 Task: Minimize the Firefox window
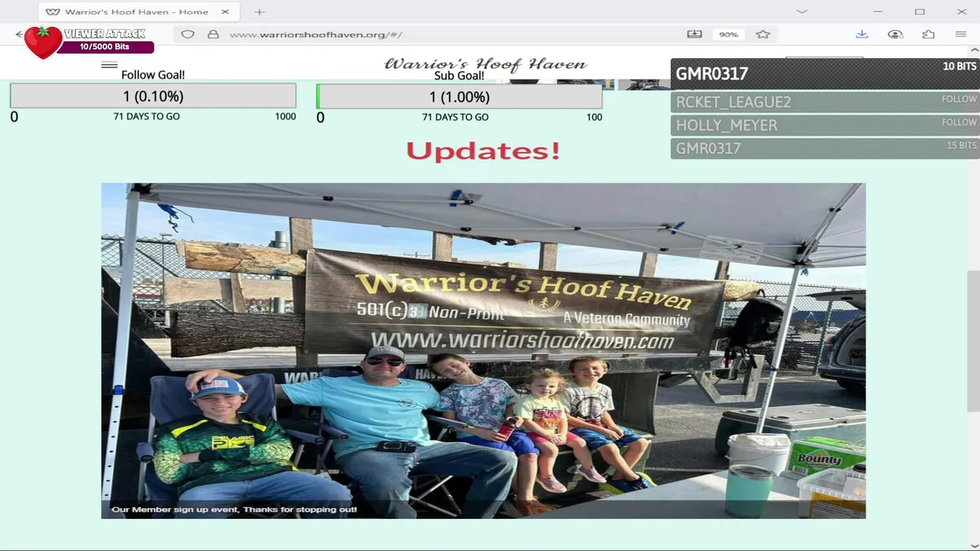point(878,11)
